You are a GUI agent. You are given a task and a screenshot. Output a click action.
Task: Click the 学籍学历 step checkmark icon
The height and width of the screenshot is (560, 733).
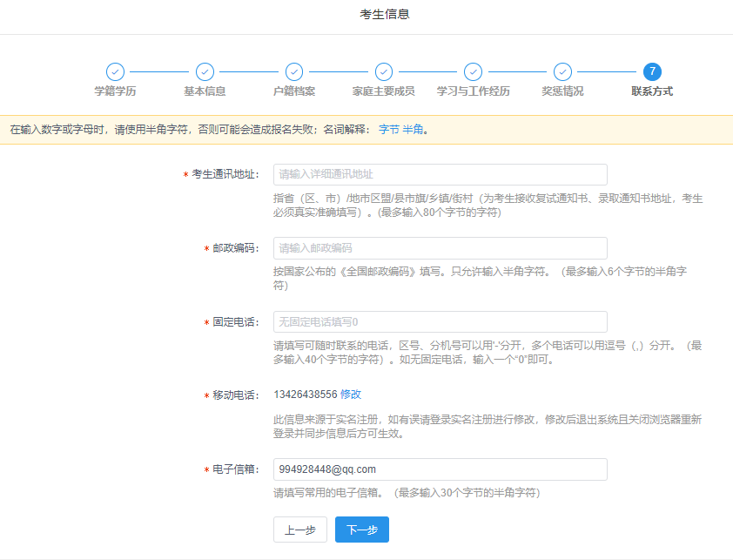[x=115, y=72]
